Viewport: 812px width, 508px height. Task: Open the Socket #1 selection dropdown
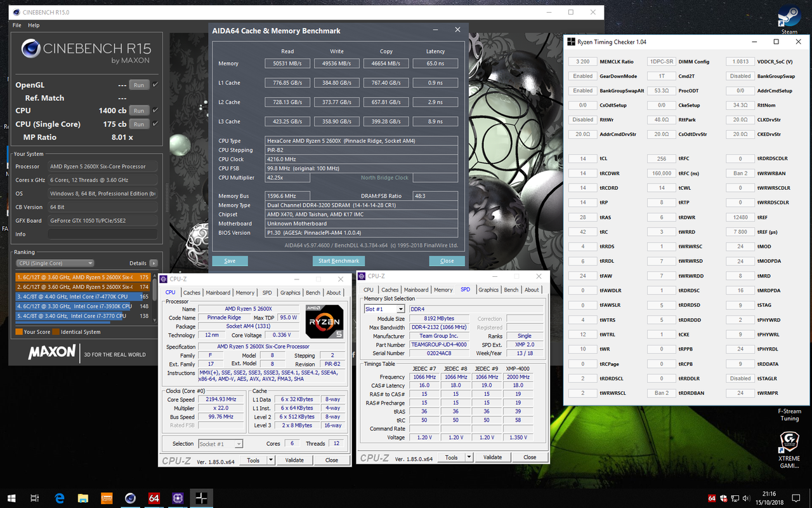click(221, 444)
